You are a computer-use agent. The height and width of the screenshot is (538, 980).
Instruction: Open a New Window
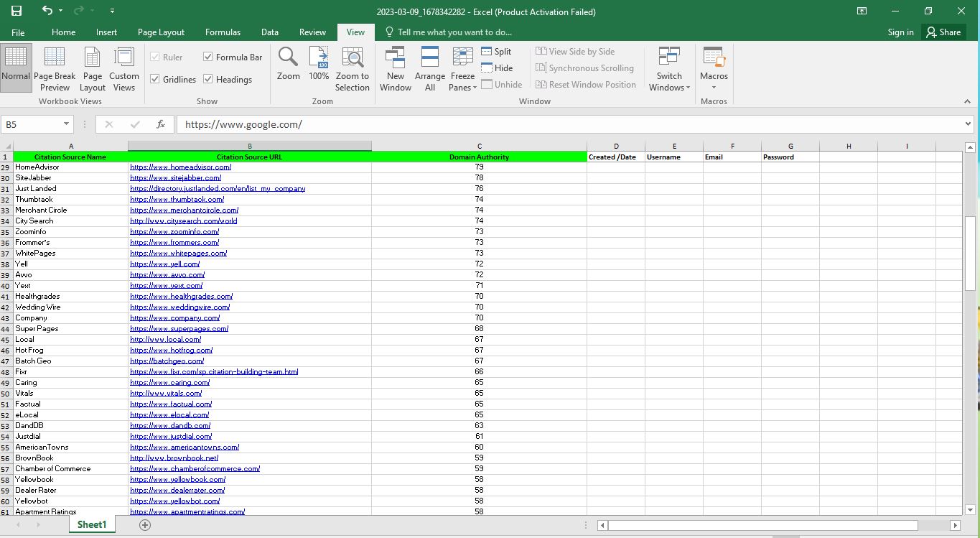396,68
